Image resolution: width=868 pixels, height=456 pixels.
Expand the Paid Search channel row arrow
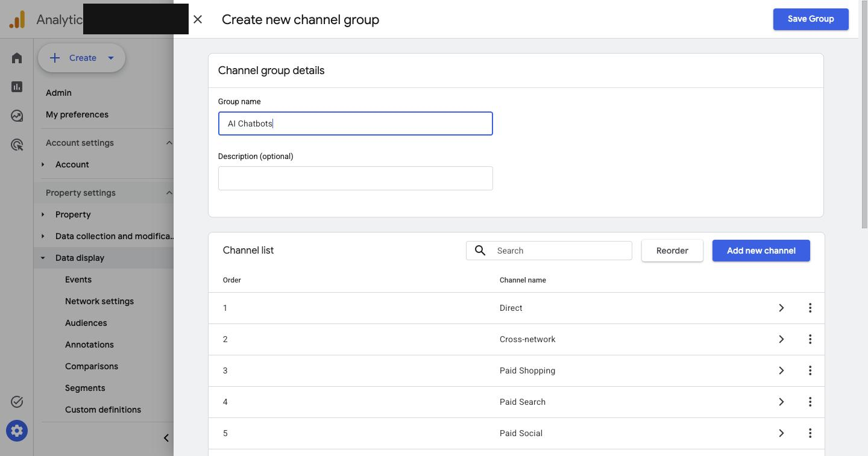781,402
